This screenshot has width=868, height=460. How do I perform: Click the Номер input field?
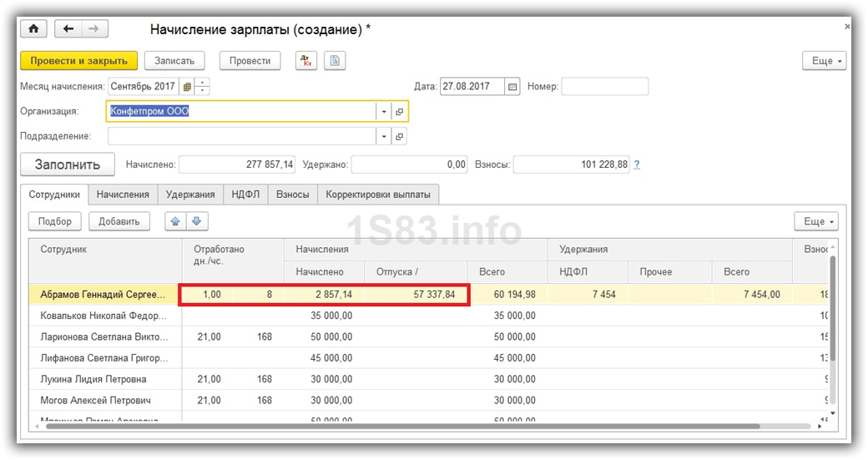click(x=604, y=87)
